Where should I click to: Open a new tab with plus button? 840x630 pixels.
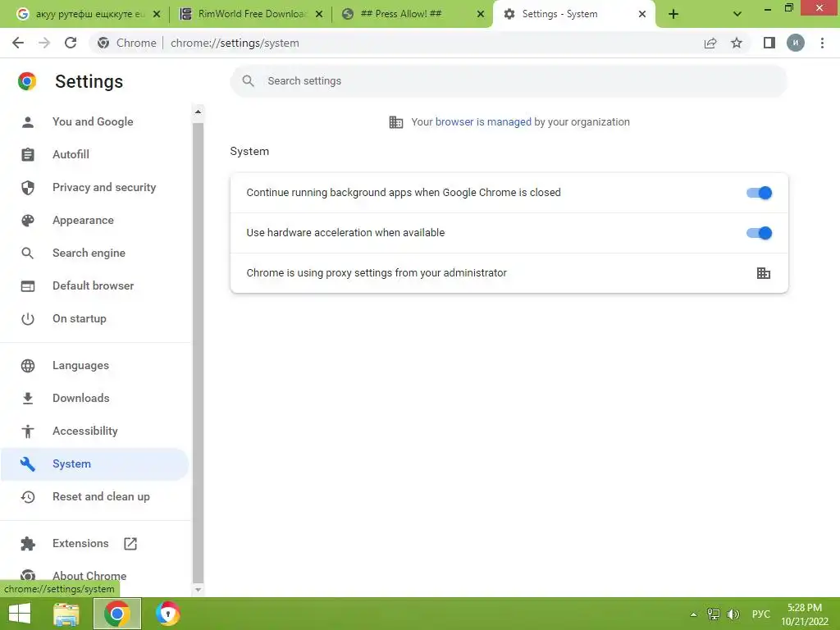[x=673, y=14]
